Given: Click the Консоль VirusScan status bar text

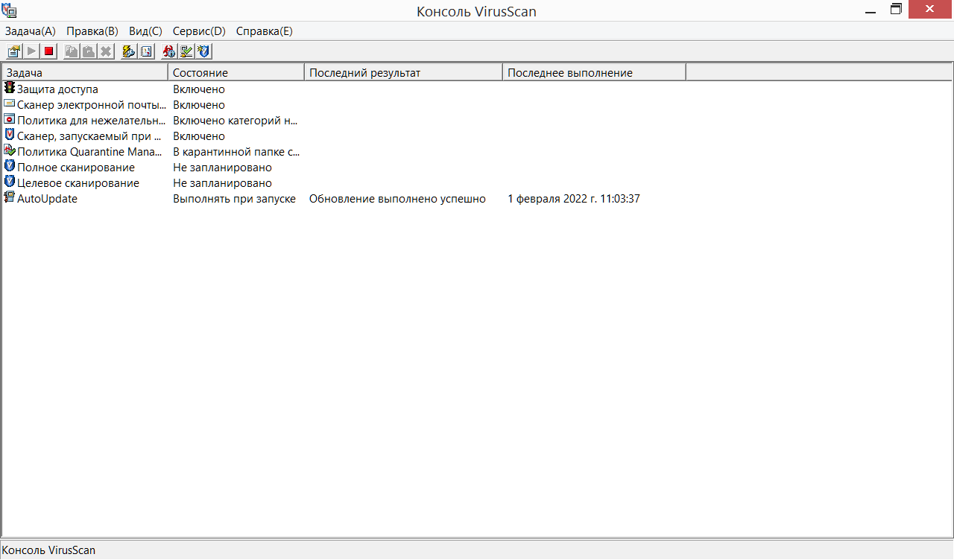Looking at the screenshot, I should tap(48, 550).
